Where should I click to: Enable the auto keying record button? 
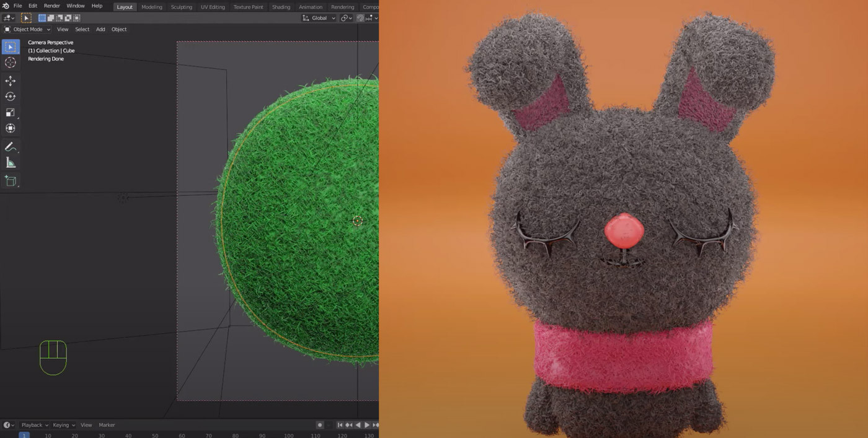point(320,425)
